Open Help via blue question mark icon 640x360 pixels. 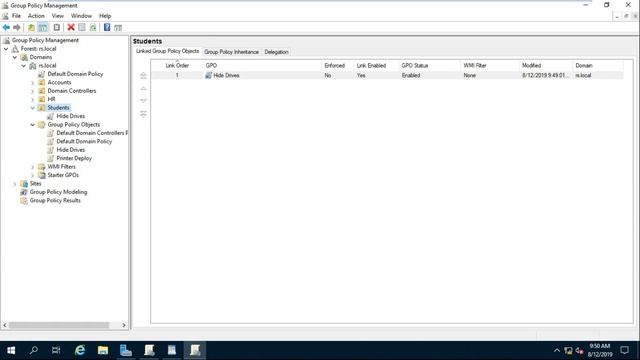107,27
